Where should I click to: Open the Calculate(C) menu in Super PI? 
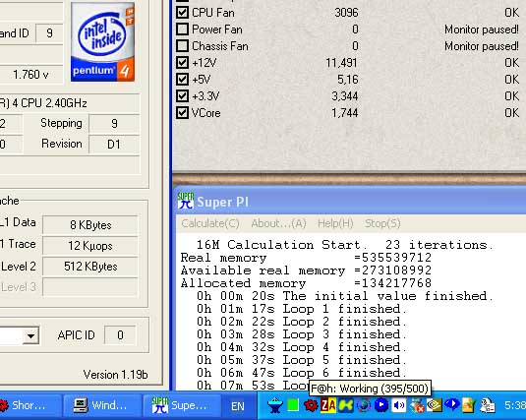click(210, 223)
